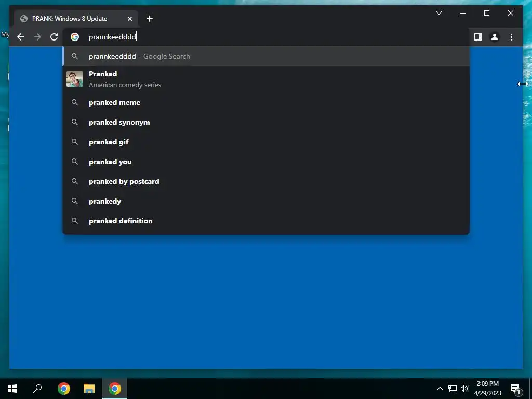Open the volume speaker tray icon

pos(464,389)
